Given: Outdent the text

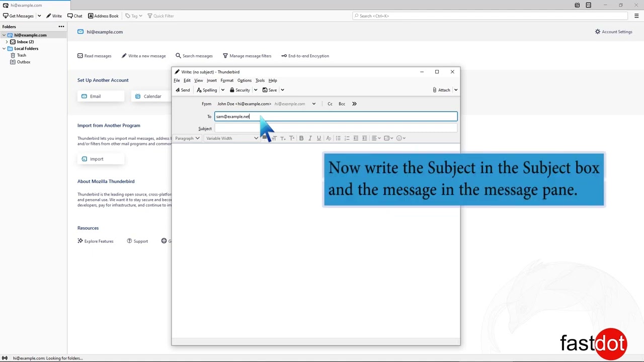Looking at the screenshot, I should coord(356,138).
